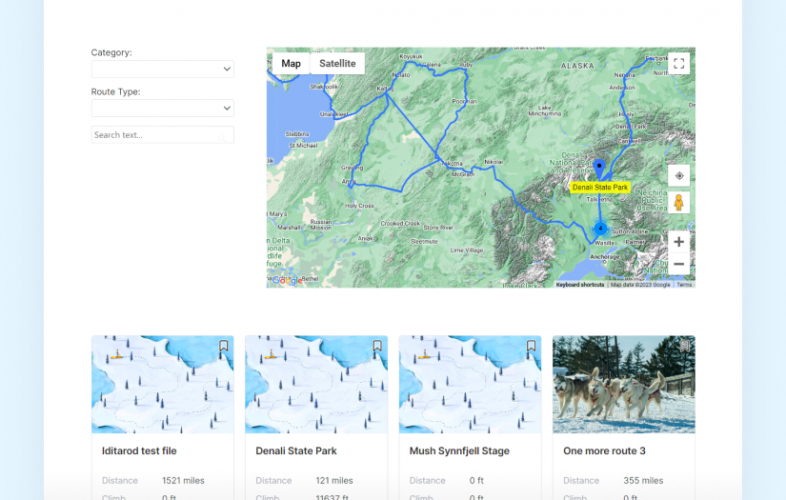Bookmark the Denali State Park route

click(377, 346)
